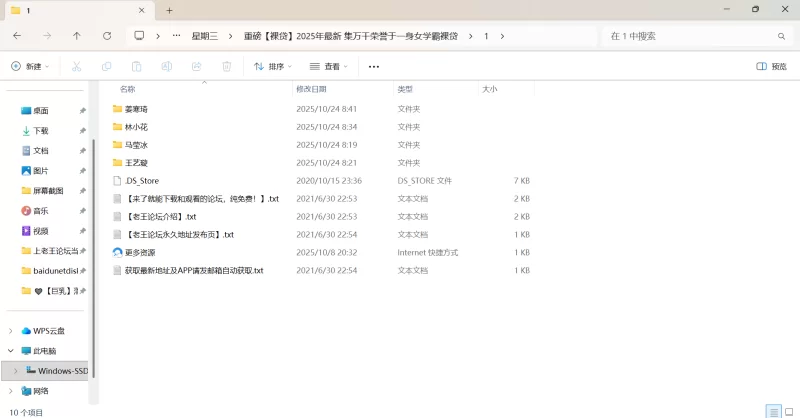Collapse the 此电脑 tree node
The width and height of the screenshot is (800, 418).
(x=11, y=351)
